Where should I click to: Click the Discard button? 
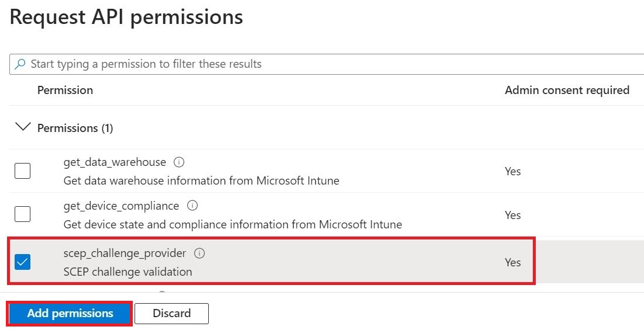click(x=172, y=314)
